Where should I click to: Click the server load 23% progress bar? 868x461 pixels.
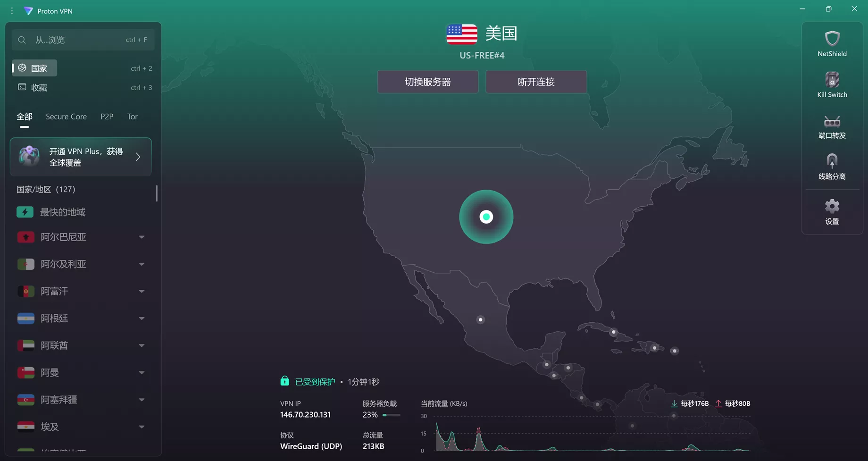click(391, 415)
